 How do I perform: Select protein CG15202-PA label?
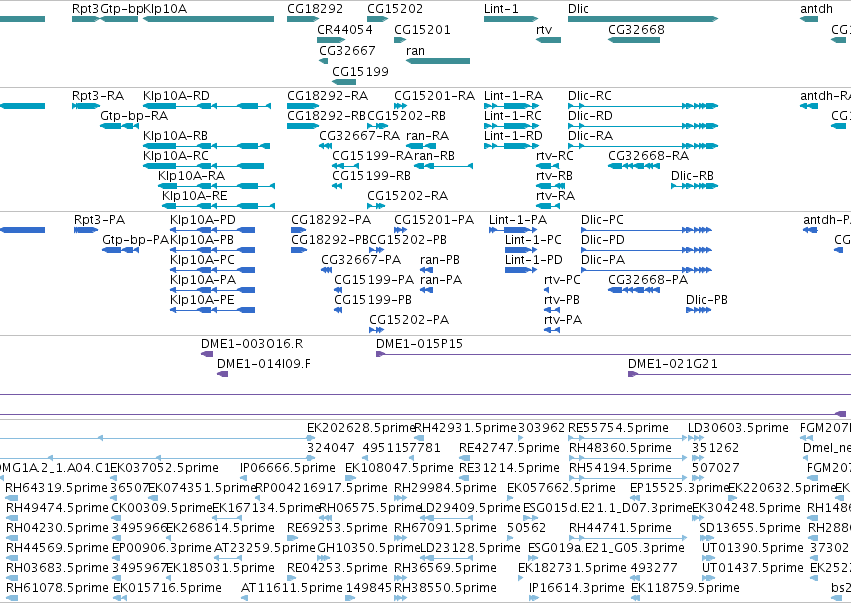(409, 320)
